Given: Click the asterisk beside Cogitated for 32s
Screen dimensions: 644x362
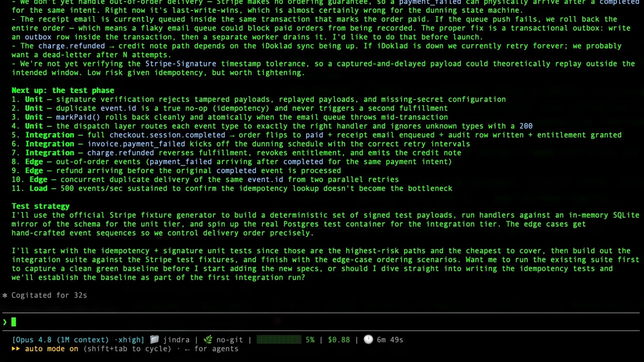Looking at the screenshot, I should 5,295.
